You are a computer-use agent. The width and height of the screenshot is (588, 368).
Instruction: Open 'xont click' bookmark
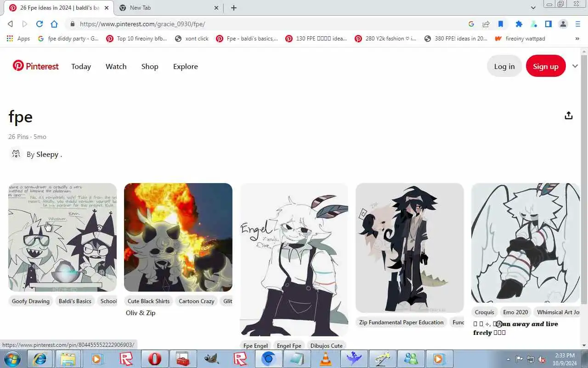pyautogui.click(x=192, y=39)
